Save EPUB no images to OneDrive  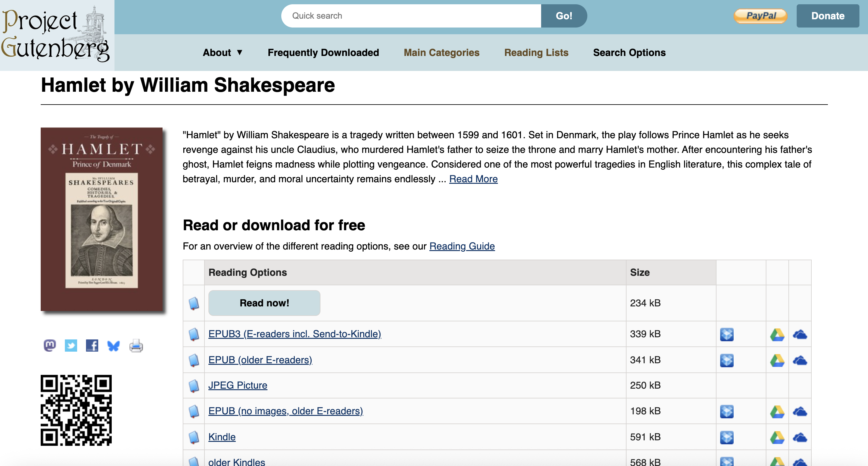click(x=800, y=412)
